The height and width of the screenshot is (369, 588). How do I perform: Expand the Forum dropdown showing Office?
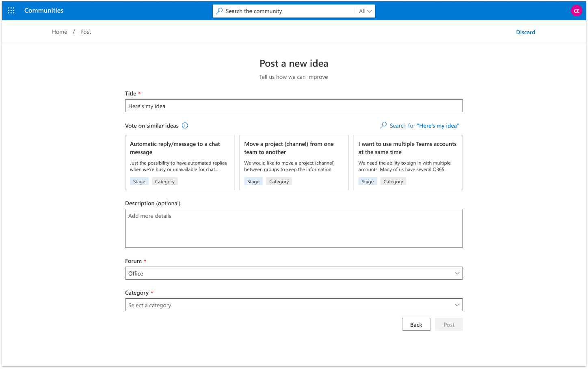(x=294, y=273)
